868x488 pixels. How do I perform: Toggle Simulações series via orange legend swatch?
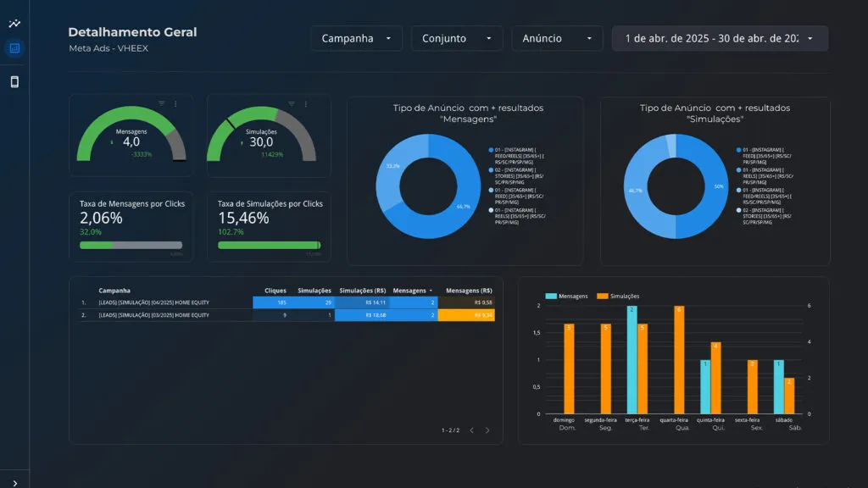pyautogui.click(x=603, y=296)
